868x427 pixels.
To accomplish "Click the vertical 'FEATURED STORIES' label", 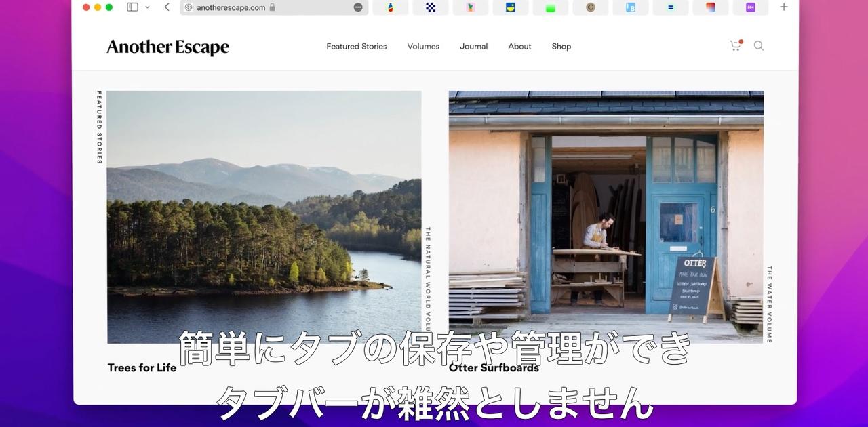I will [99, 127].
